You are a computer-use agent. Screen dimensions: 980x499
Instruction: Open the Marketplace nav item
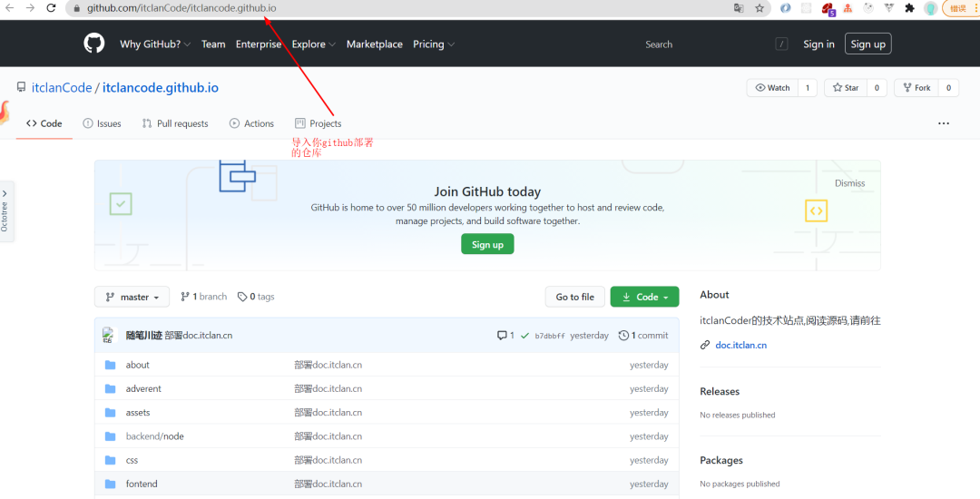click(375, 44)
